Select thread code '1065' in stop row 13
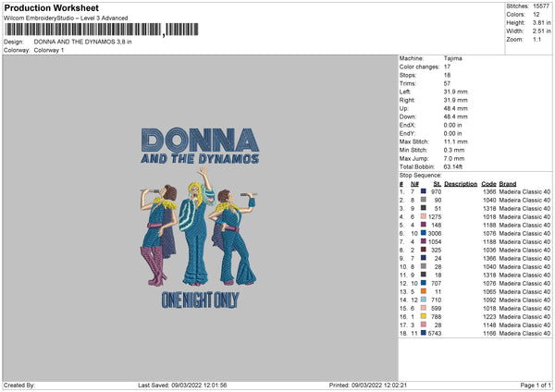 (489, 292)
